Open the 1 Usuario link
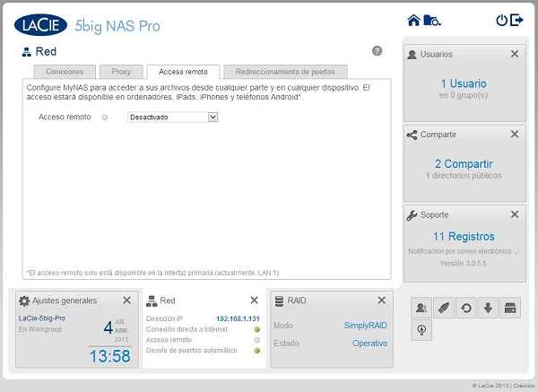Screen dimensions: 538x392 coord(464,83)
